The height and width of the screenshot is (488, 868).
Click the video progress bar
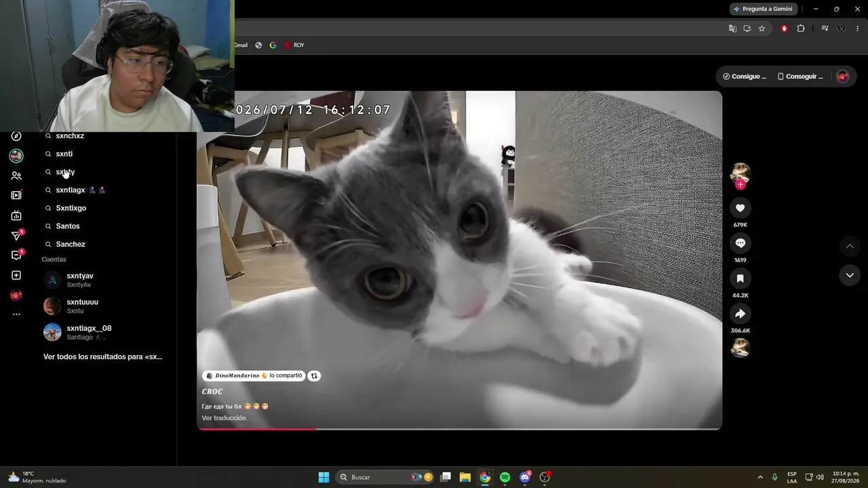point(460,428)
